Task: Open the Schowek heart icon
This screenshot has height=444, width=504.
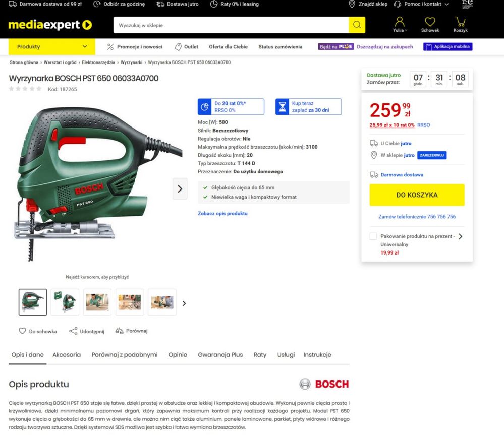Action: 430,22
